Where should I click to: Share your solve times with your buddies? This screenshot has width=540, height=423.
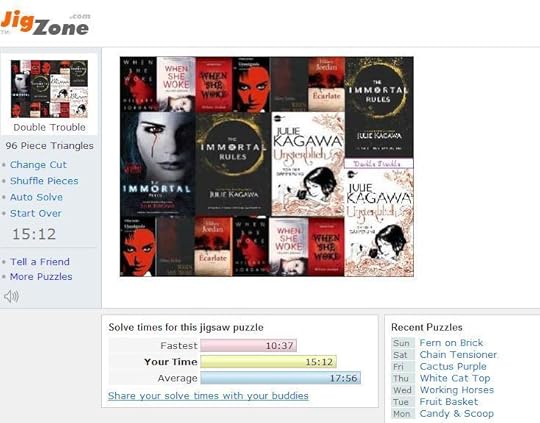208,396
